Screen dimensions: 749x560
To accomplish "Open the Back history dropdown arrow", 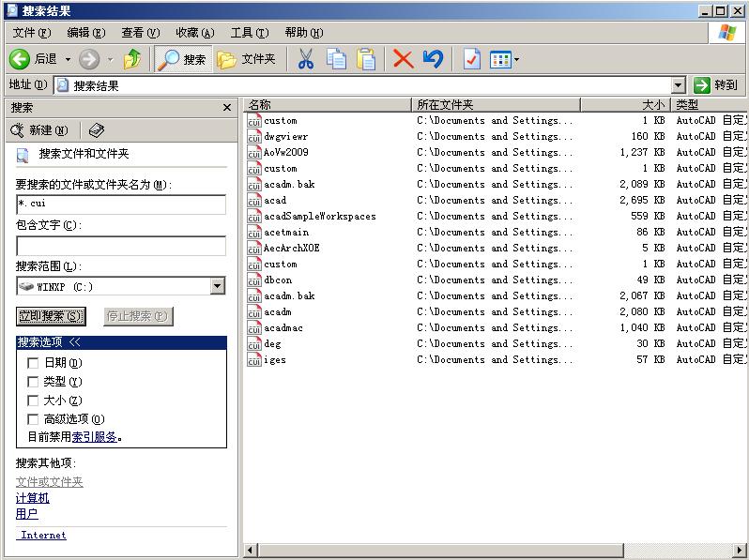I will (x=68, y=60).
